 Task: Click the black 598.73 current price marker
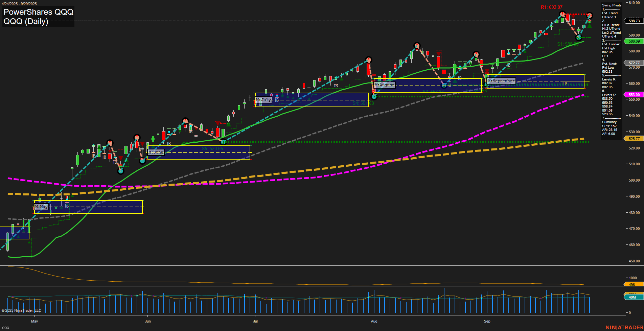[634, 21]
